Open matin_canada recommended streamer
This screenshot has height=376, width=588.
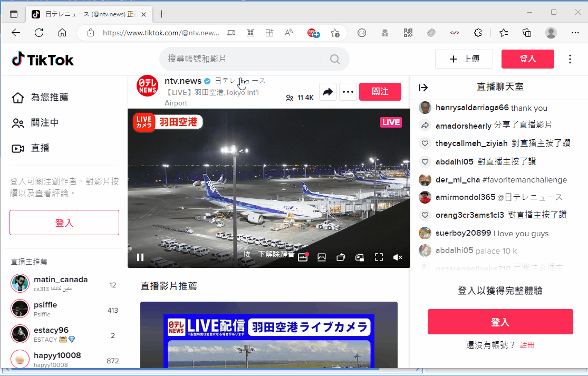64,283
